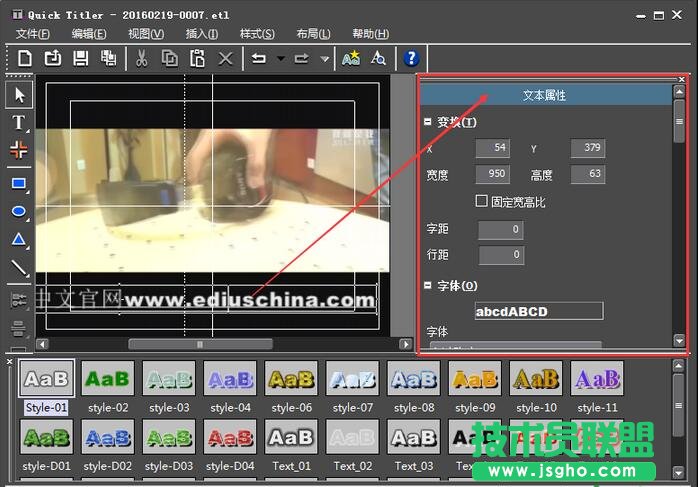
Task: Paste from clipboard toolbar icon
Action: click(197, 58)
